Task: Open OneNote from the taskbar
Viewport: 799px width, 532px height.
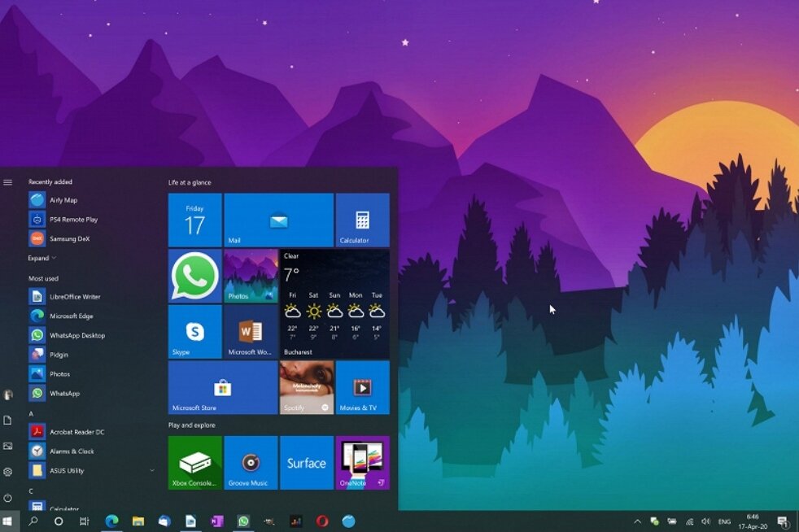Action: point(217,521)
